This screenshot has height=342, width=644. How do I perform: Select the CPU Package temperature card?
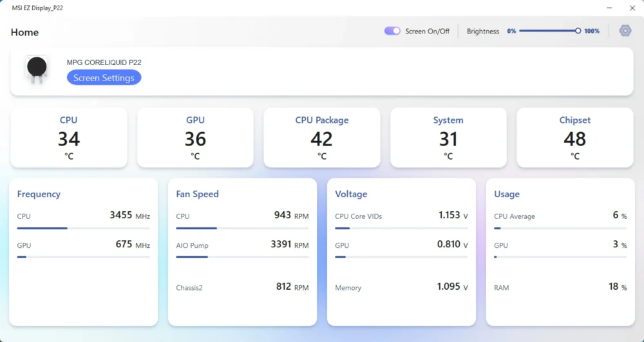(321, 138)
